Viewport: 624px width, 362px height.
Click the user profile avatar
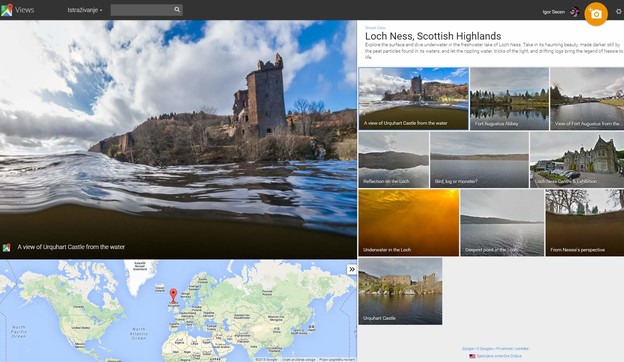point(574,12)
